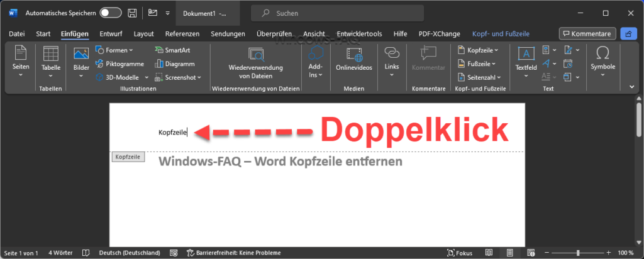Insert a Diagramm chart
Screen dimensions: 644x259
tap(175, 63)
